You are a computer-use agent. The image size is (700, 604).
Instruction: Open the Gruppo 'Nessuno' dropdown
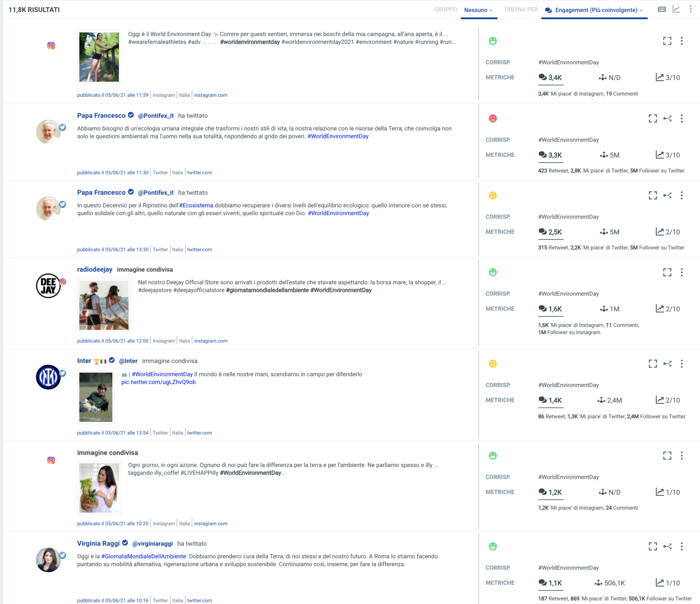(478, 10)
